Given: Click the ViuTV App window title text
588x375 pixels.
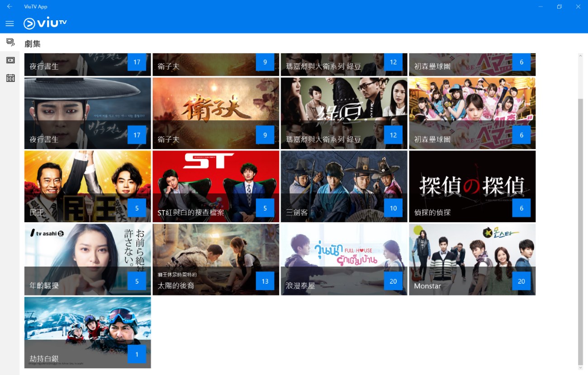Looking at the screenshot, I should coord(36,7).
